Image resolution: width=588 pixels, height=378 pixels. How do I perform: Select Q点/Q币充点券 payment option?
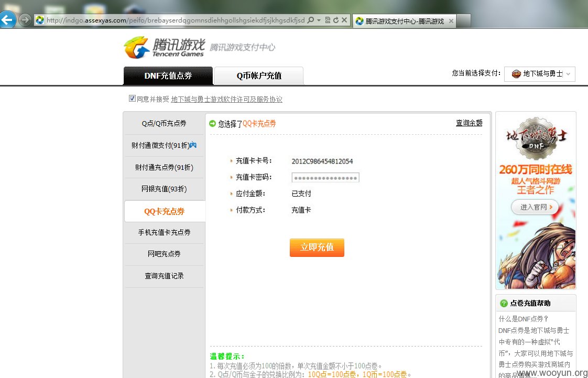(x=164, y=123)
